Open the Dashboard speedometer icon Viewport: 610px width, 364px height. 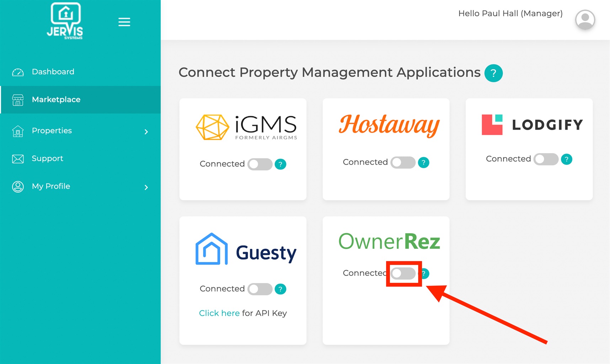pos(17,71)
